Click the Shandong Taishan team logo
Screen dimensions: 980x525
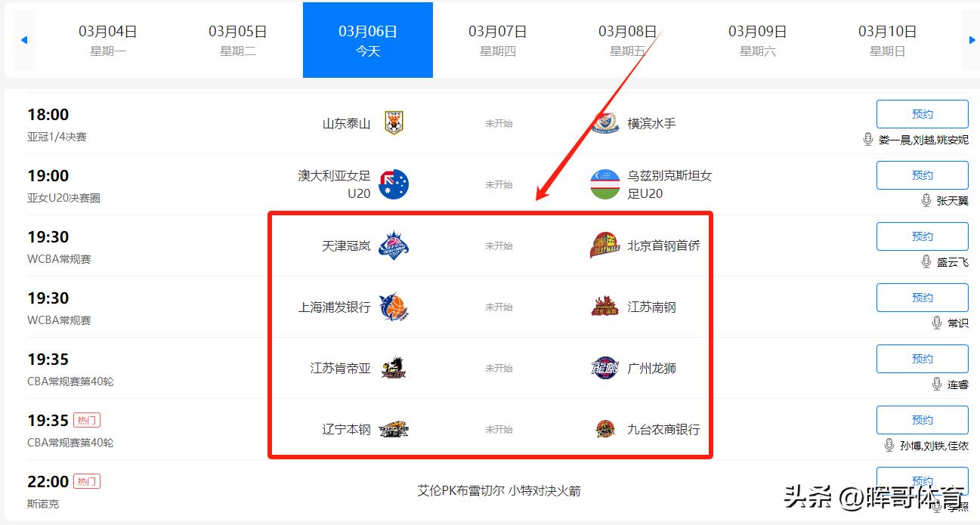tap(393, 123)
